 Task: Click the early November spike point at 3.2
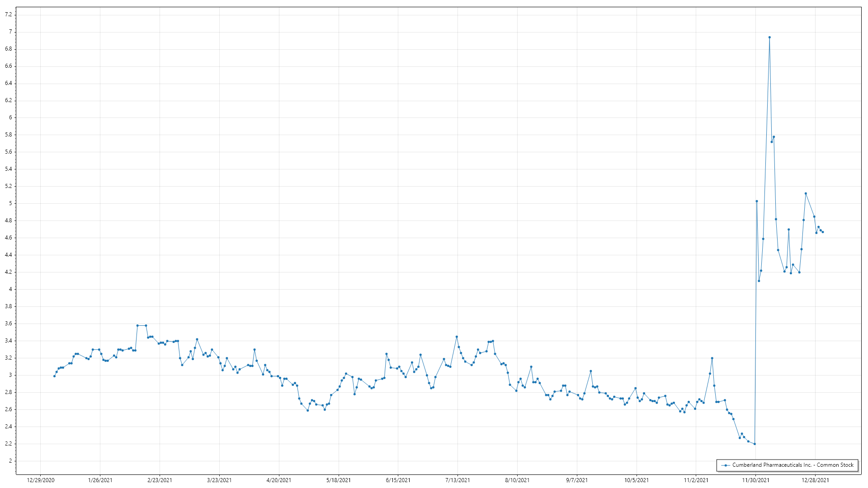coord(712,358)
